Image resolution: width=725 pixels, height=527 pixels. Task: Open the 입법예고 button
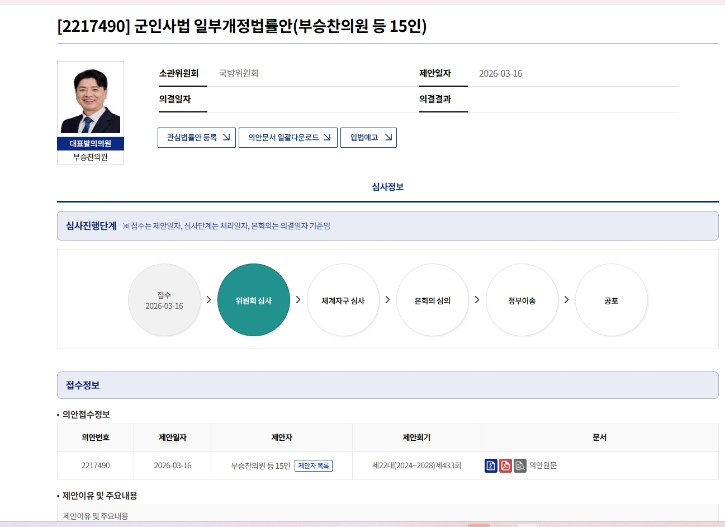pyautogui.click(x=369, y=137)
